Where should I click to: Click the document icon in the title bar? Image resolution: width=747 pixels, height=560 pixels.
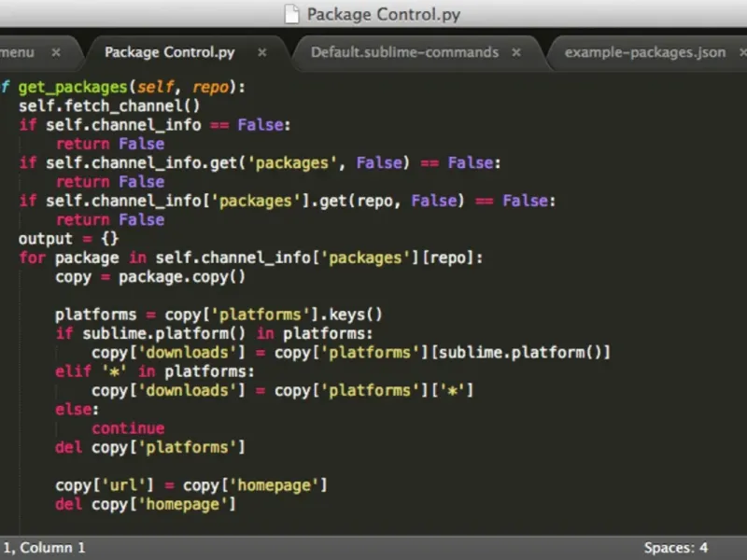pos(291,14)
